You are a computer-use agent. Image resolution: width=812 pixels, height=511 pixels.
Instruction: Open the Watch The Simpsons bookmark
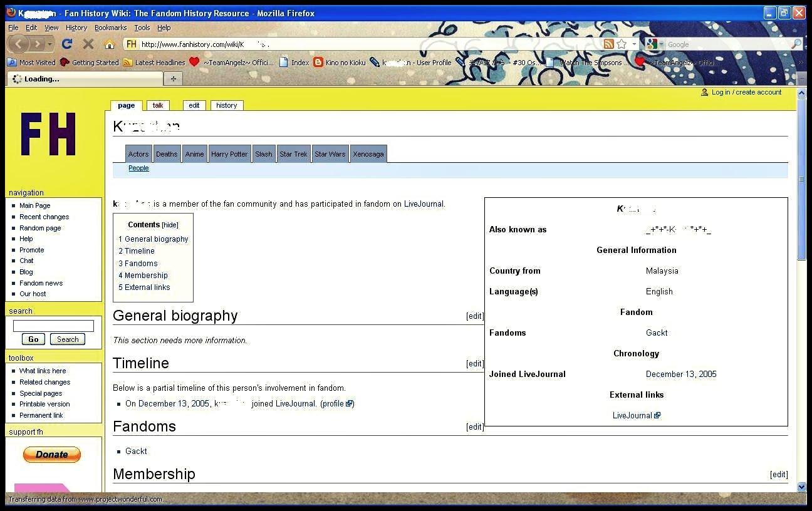[x=588, y=63]
